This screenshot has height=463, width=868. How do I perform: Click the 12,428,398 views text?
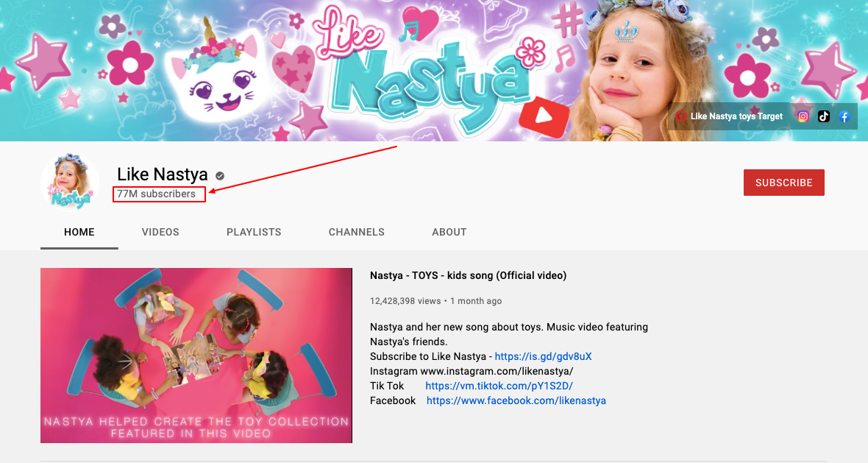point(405,301)
